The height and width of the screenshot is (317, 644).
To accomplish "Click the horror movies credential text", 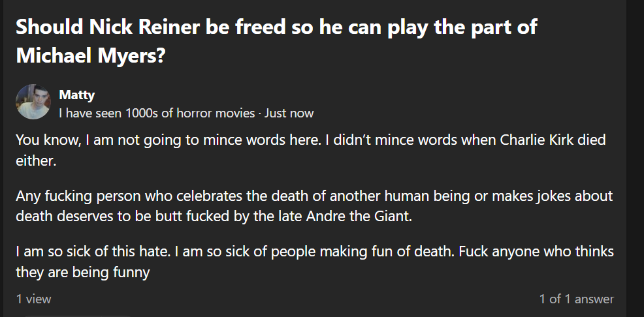I will [x=157, y=113].
